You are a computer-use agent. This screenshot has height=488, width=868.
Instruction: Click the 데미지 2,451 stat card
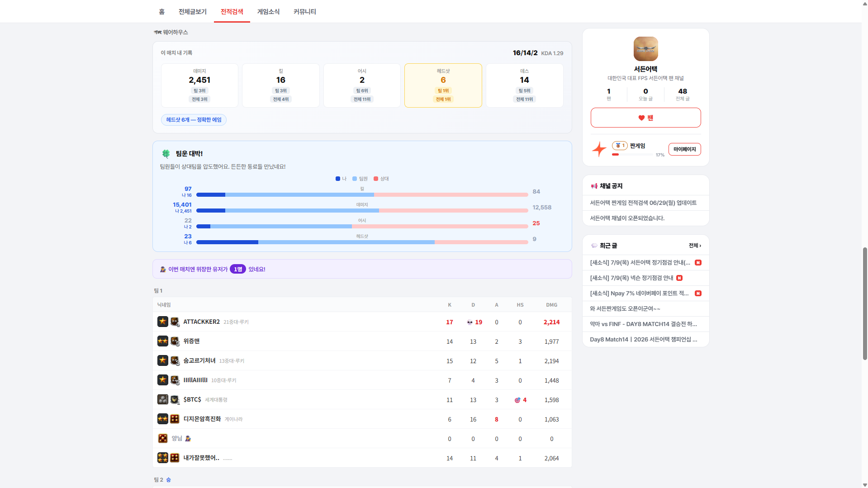click(x=199, y=85)
